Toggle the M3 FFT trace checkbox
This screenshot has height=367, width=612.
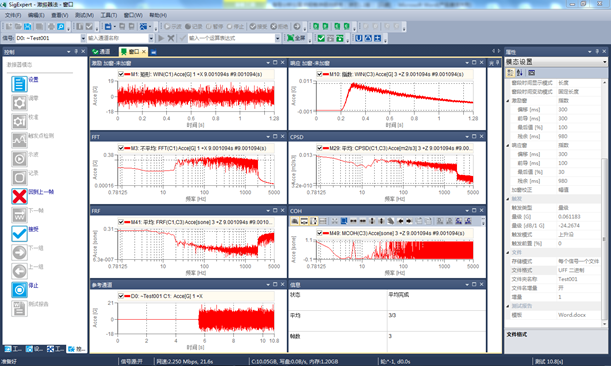point(121,148)
